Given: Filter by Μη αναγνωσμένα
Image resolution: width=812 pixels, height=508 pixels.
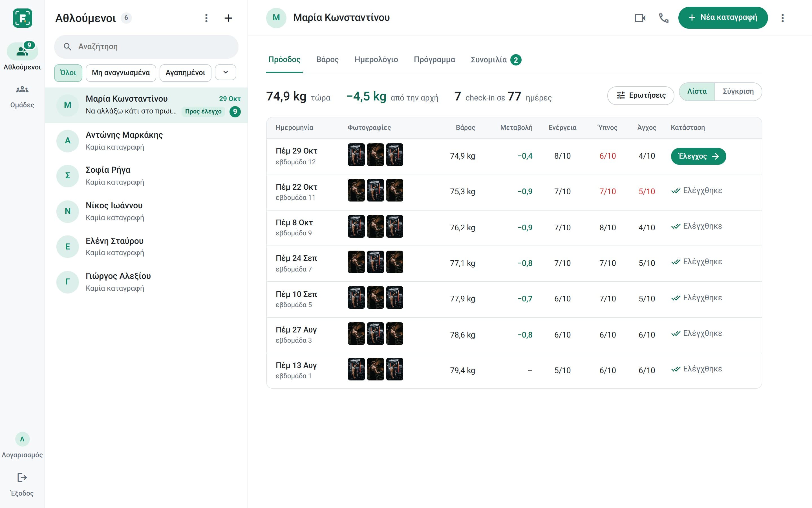Looking at the screenshot, I should [x=121, y=73].
